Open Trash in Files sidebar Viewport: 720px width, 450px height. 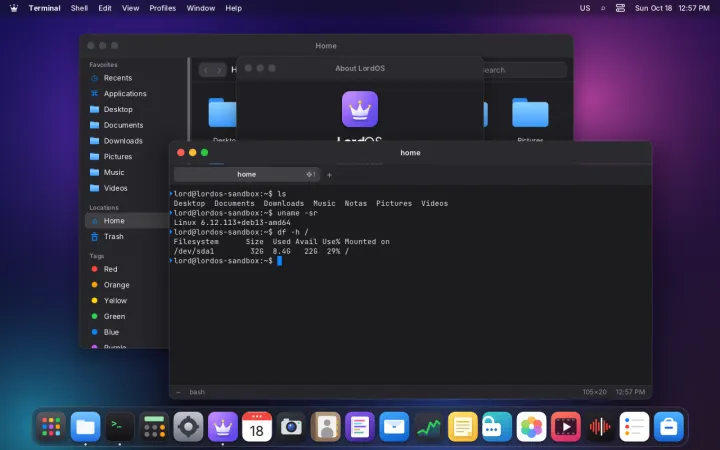point(127,236)
